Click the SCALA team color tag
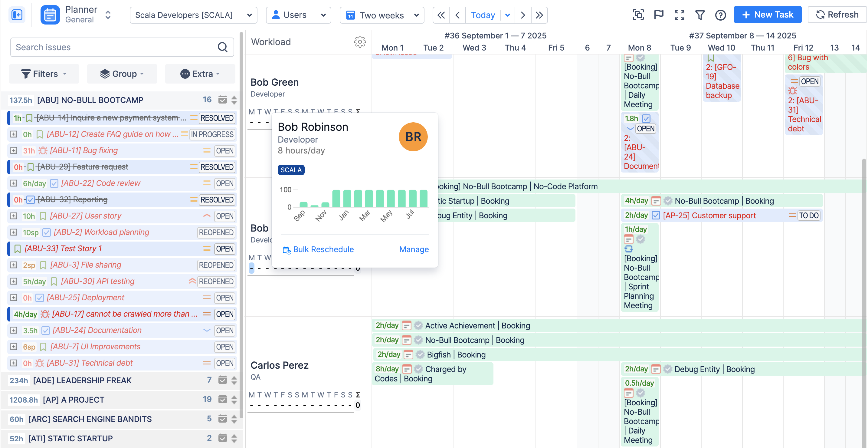Screen dimensions: 868x448 pyautogui.click(x=291, y=170)
